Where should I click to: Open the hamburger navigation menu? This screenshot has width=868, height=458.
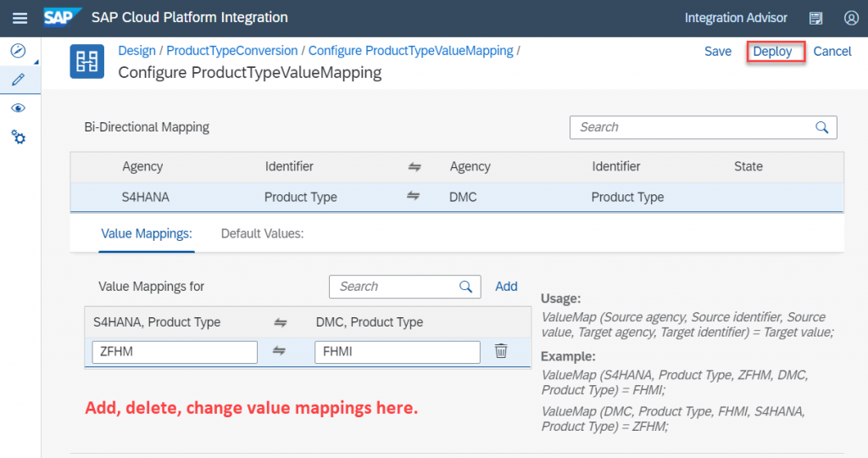(20, 19)
